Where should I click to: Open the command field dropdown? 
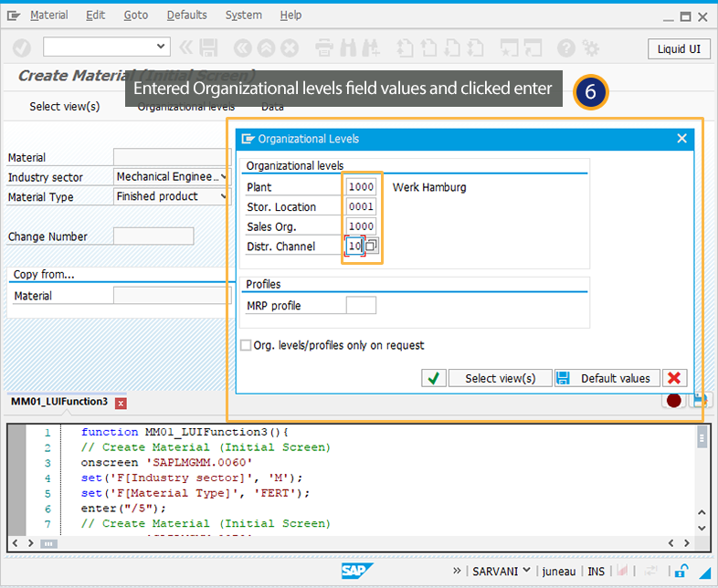click(x=161, y=47)
